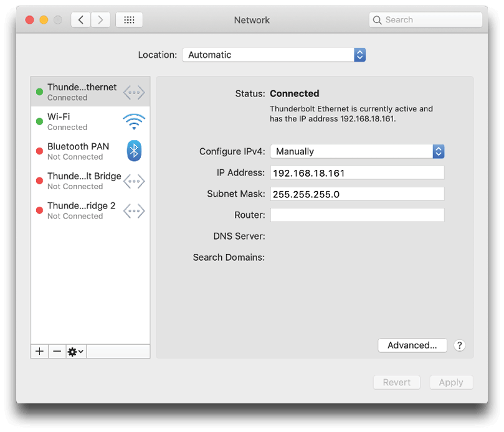Click the IP Address field with 192.168.18.161
The height and width of the screenshot is (432, 504).
(357, 173)
